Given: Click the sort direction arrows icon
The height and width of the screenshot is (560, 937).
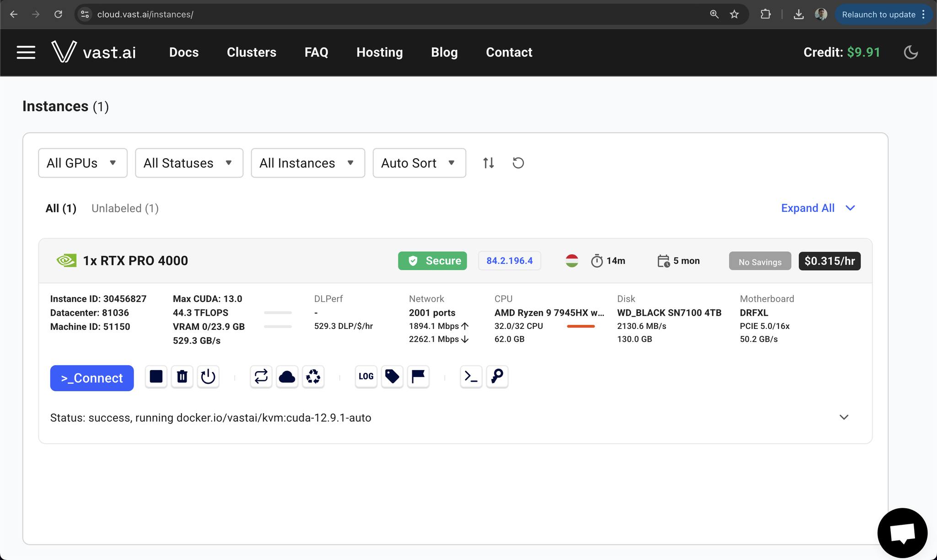Looking at the screenshot, I should tap(489, 163).
